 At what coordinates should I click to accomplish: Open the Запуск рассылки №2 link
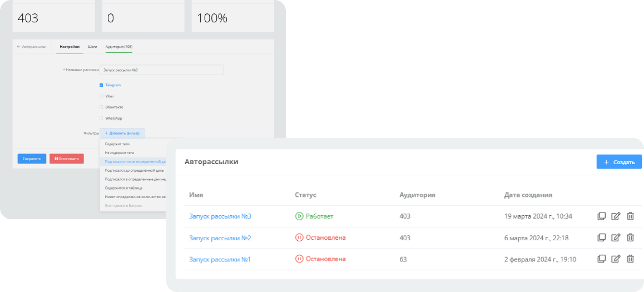(x=220, y=238)
